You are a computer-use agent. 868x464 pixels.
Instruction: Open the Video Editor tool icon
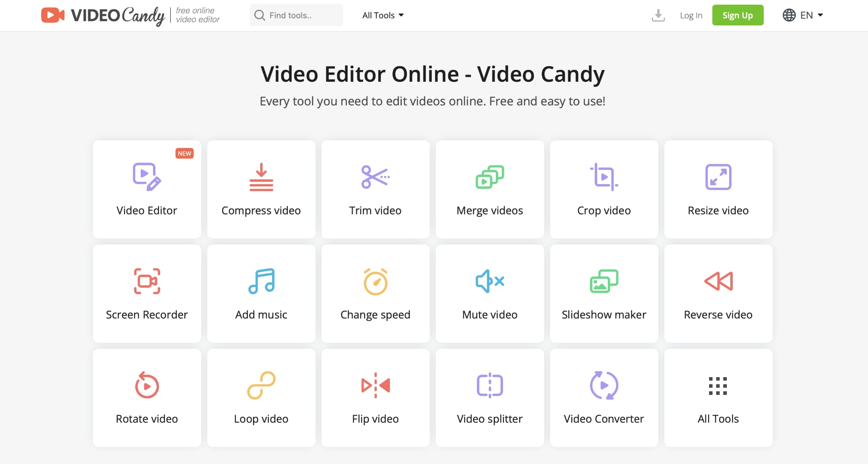coord(147,177)
